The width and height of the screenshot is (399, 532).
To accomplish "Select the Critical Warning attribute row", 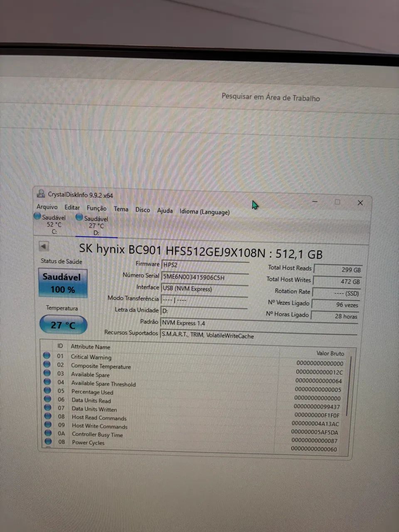I will click(195, 360).
